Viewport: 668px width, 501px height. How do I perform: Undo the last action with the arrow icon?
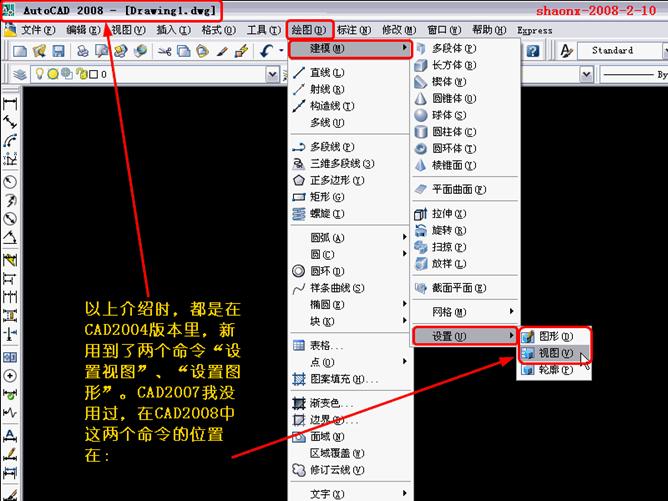pyautogui.click(x=267, y=51)
